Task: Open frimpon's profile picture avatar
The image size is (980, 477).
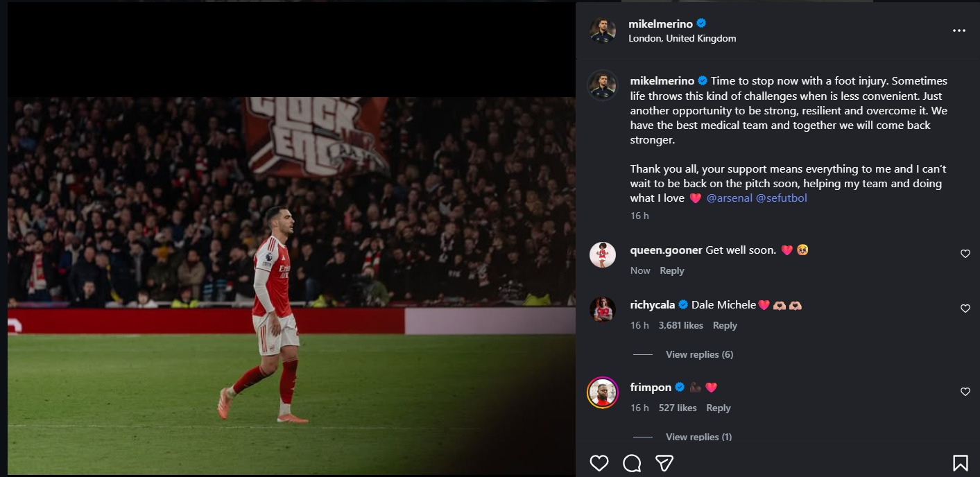Action: (603, 393)
